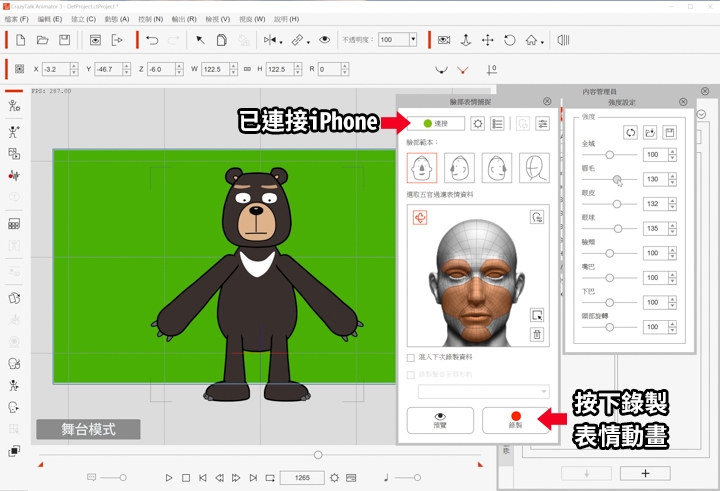Viewport: 720px width, 491px height.
Task: Click the trash delete icon beside head model
Action: tap(537, 334)
